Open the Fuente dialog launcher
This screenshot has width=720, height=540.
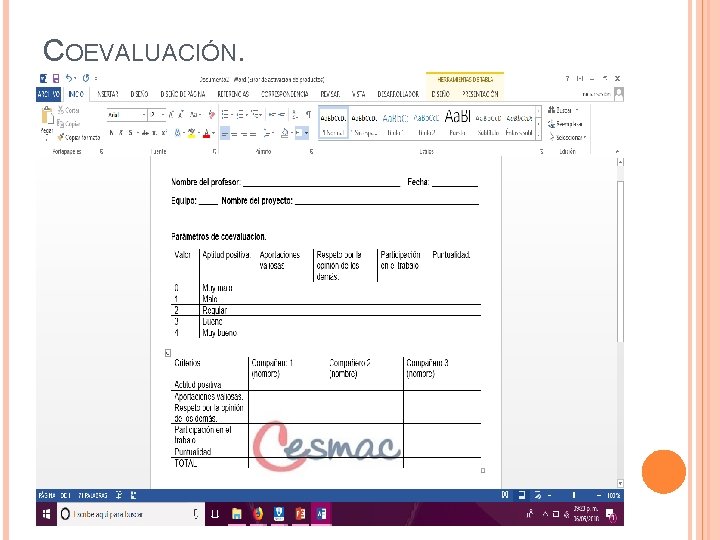tap(214, 151)
